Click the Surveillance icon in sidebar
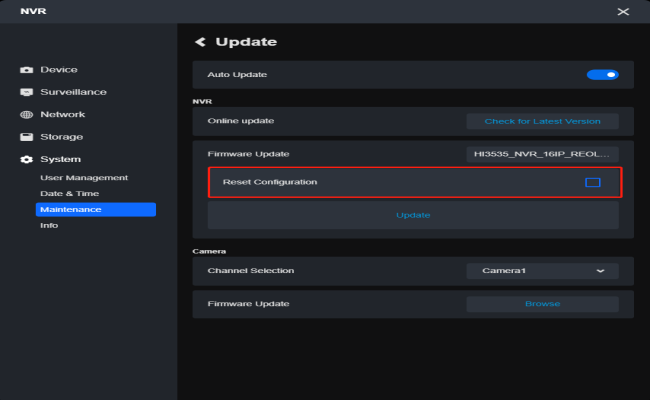 [x=27, y=92]
